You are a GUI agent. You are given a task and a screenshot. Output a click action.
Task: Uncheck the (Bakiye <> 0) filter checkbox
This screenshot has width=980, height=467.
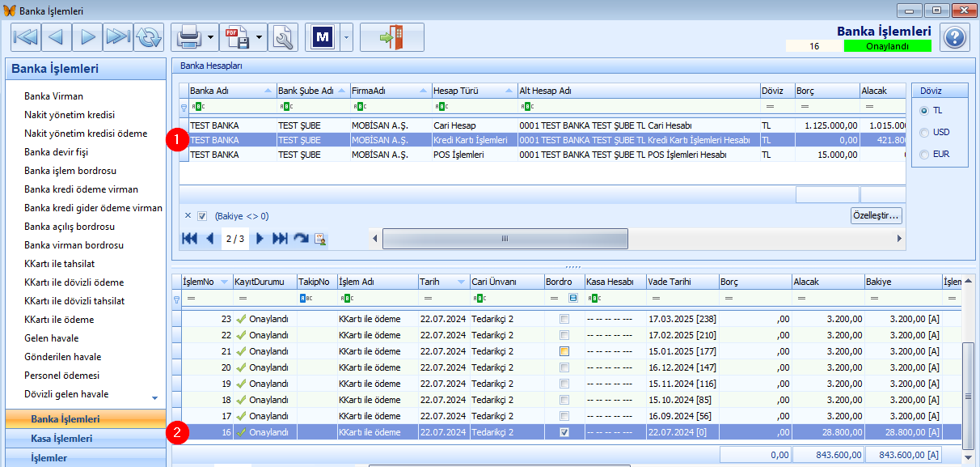202,216
